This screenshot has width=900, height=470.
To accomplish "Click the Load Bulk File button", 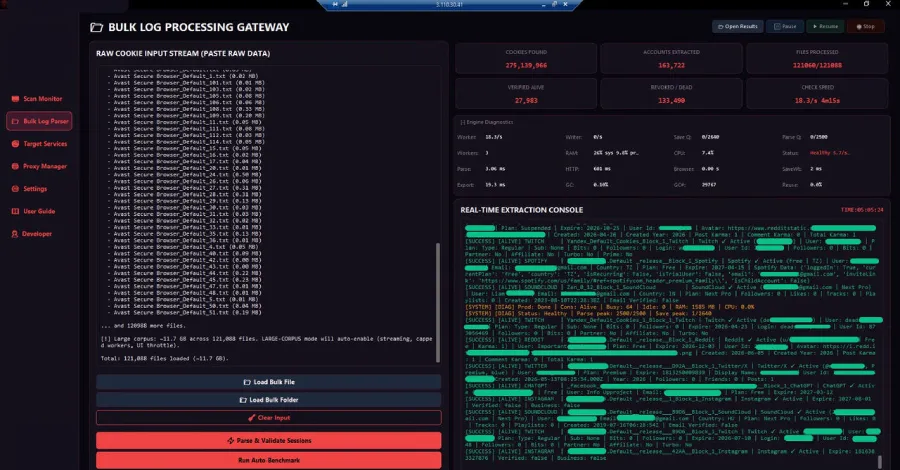I will (269, 382).
